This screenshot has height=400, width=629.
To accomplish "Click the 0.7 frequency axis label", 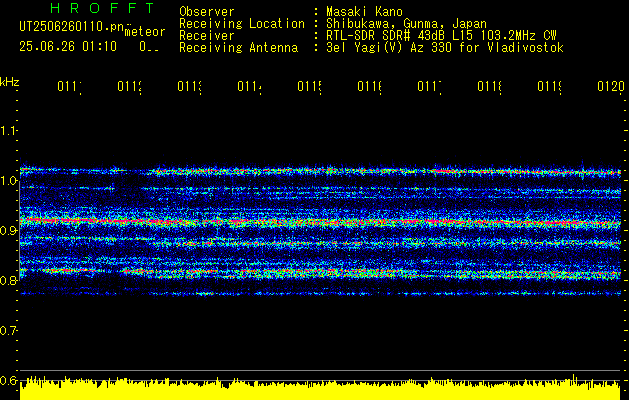I will click(x=8, y=331).
